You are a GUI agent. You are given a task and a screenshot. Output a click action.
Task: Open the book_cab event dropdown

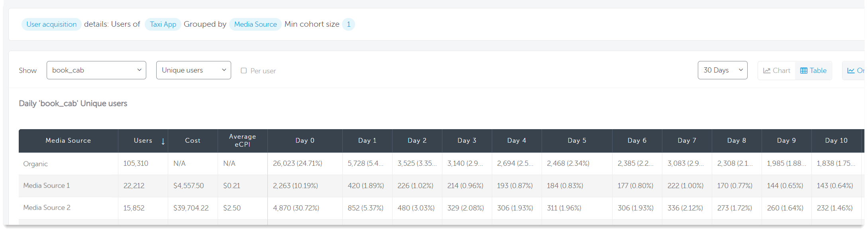coord(96,70)
